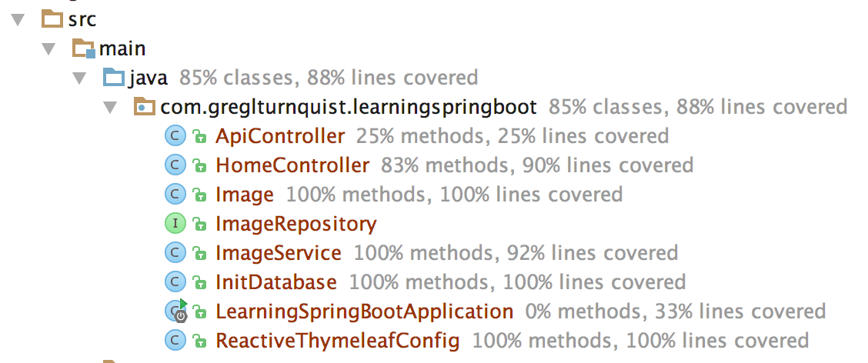
Task: Click the java source root folder icon
Action: point(114,78)
